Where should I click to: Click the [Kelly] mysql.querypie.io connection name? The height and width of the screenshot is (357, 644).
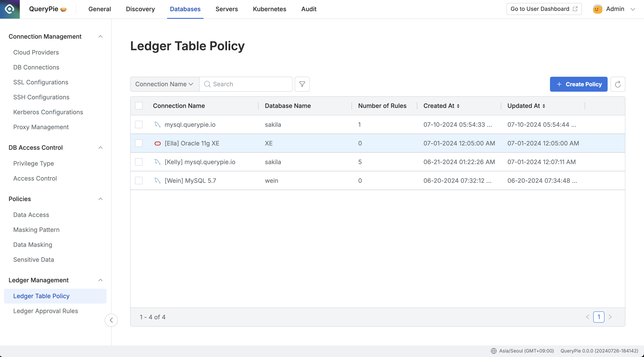200,162
